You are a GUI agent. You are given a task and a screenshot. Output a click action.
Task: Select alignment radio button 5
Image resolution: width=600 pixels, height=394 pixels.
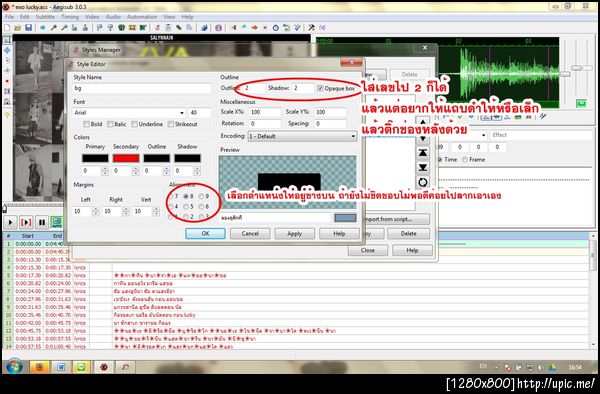[x=186, y=207]
